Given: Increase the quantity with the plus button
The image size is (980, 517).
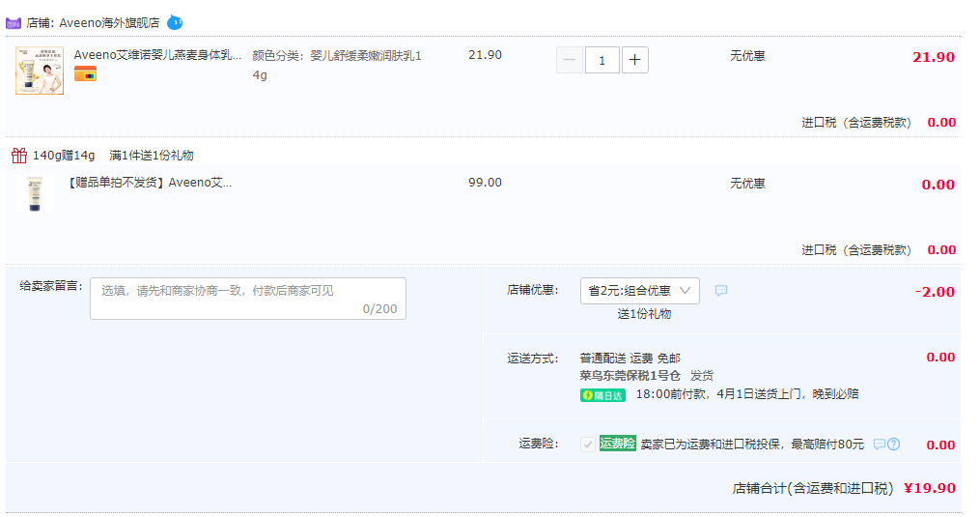Looking at the screenshot, I should [635, 60].
